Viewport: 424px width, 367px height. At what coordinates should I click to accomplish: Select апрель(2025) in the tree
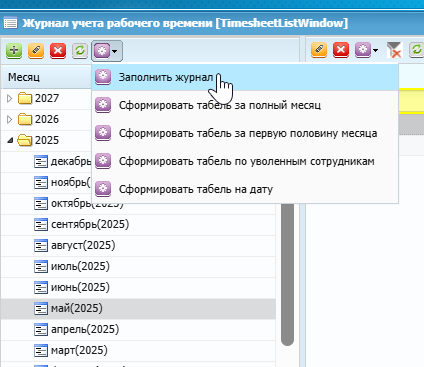138,330
